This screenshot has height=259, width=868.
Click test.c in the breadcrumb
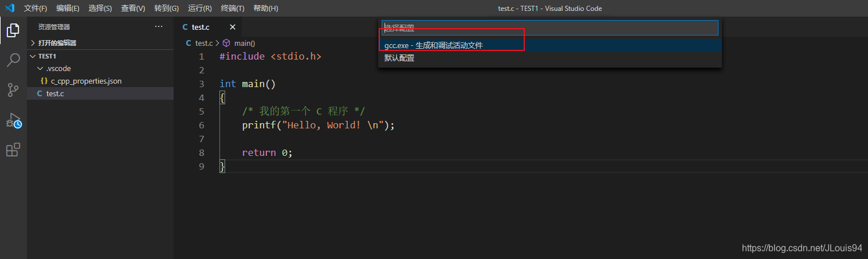tap(204, 43)
